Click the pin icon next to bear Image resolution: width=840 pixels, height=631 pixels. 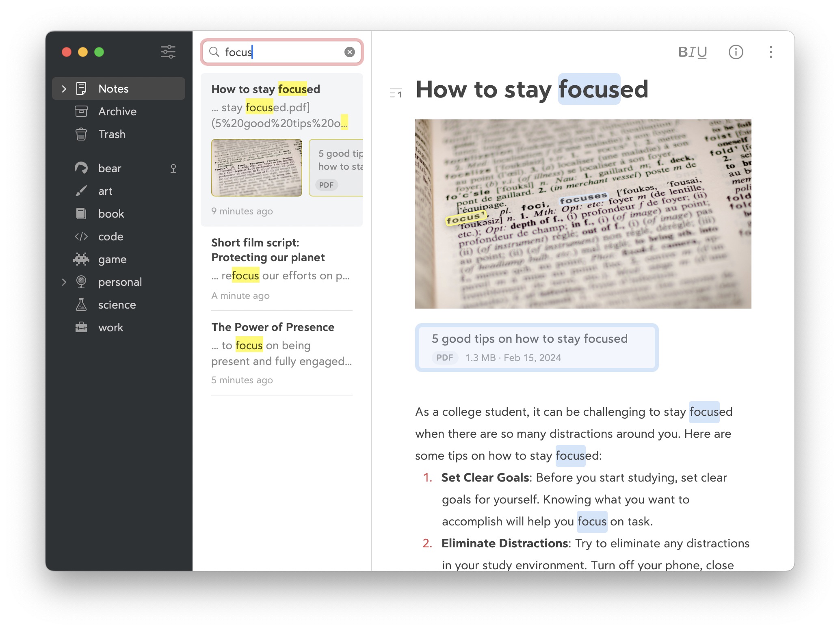point(173,169)
